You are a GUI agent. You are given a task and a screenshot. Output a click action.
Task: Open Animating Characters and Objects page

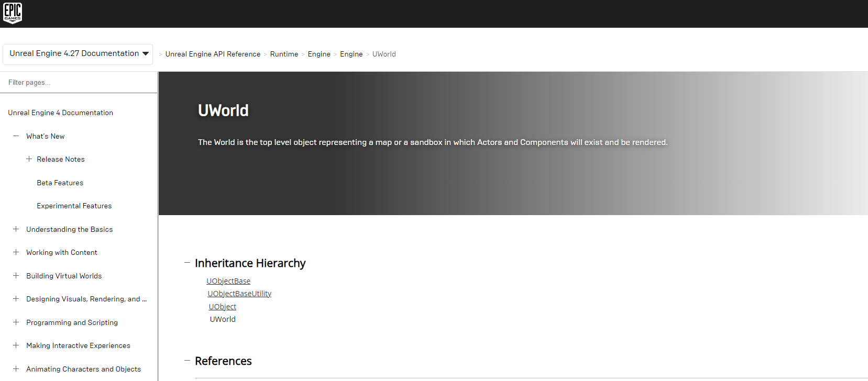84,369
